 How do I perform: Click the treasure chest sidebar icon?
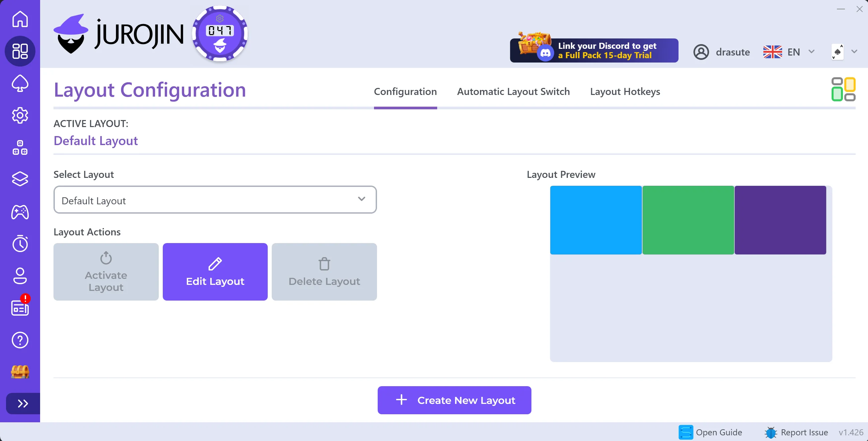(x=20, y=372)
